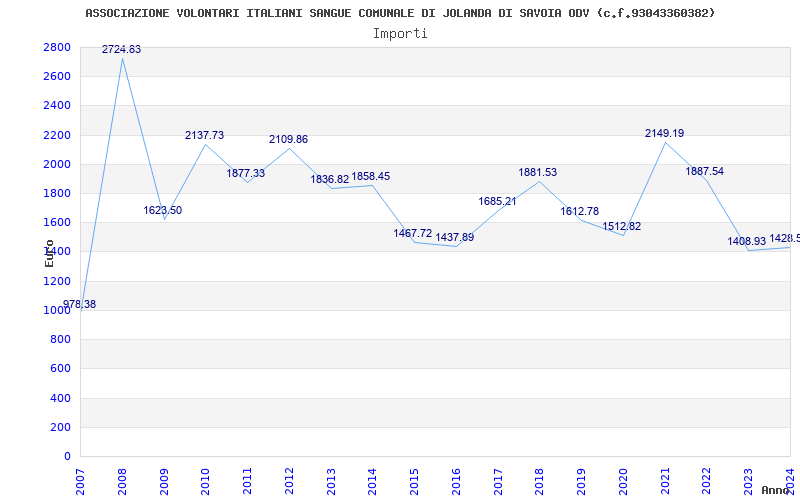Select the 2017 x-axis year label
The height and width of the screenshot is (500, 800).
(498, 482)
